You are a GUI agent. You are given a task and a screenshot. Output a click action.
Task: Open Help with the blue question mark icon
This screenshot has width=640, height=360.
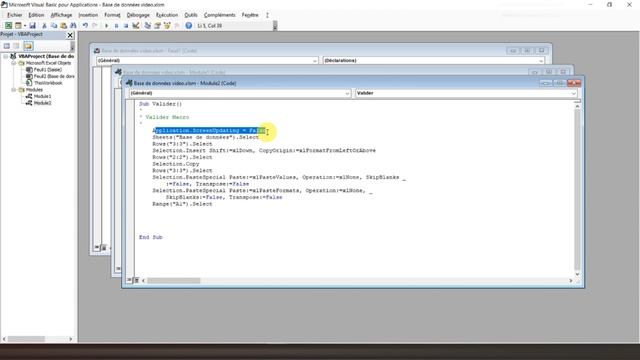[x=189, y=25]
